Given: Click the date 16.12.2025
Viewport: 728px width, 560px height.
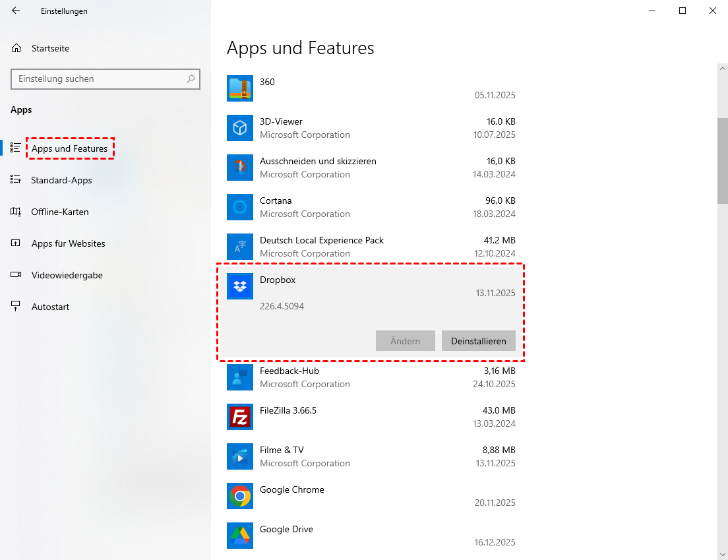Looking at the screenshot, I should (495, 542).
